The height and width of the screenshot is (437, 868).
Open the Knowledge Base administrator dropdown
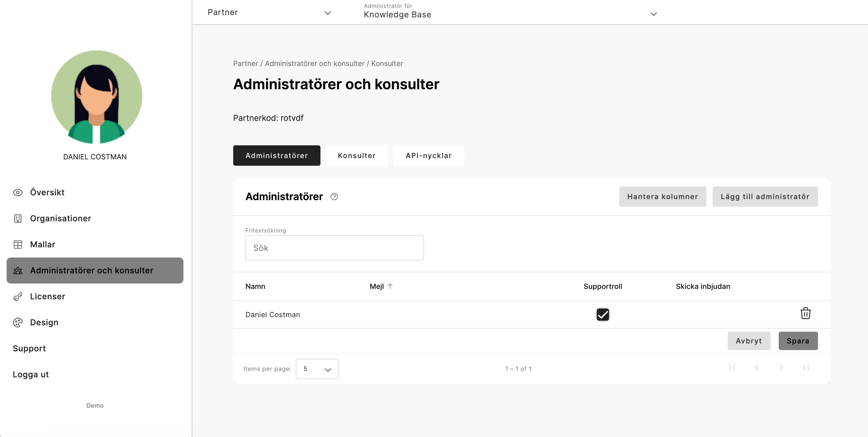pyautogui.click(x=510, y=12)
